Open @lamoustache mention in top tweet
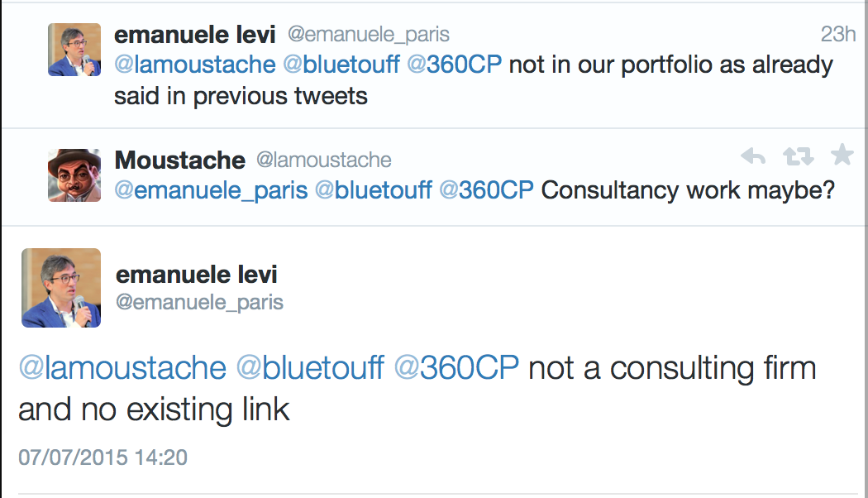 pyautogui.click(x=195, y=65)
